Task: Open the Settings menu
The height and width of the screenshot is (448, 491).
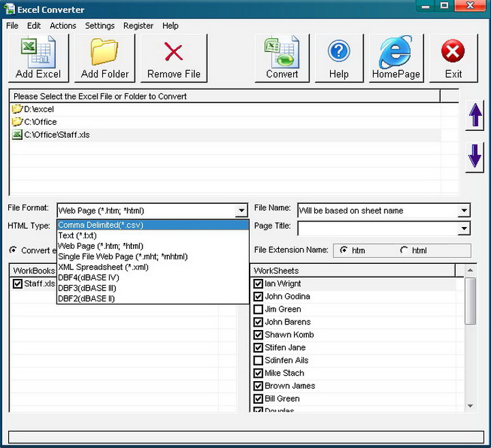Action: click(100, 26)
